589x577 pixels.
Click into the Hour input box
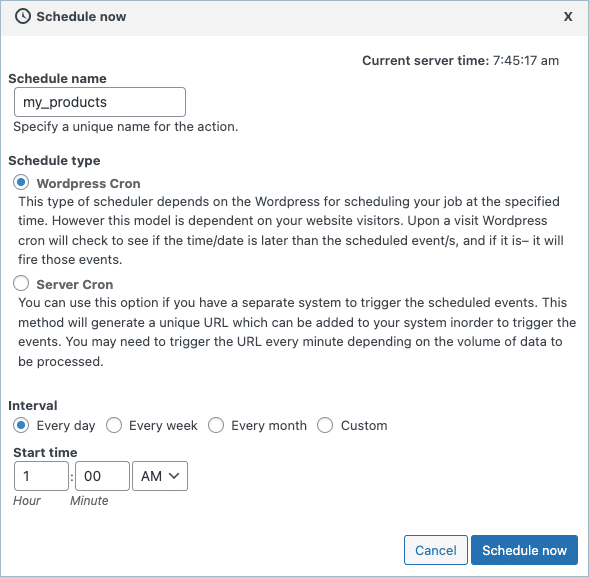point(41,476)
